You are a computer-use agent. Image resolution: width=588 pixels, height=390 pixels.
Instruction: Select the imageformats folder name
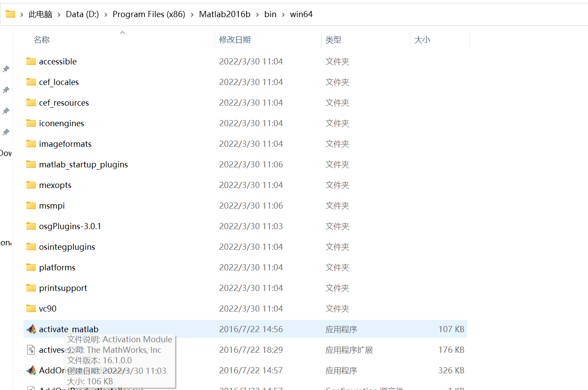tap(65, 144)
